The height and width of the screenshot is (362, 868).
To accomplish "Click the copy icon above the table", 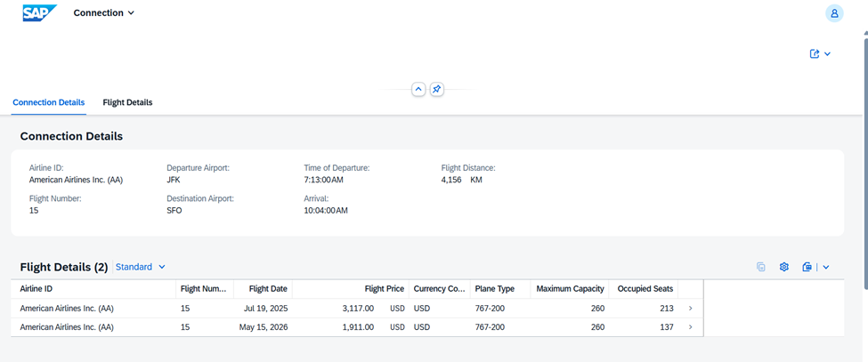I will (760, 267).
